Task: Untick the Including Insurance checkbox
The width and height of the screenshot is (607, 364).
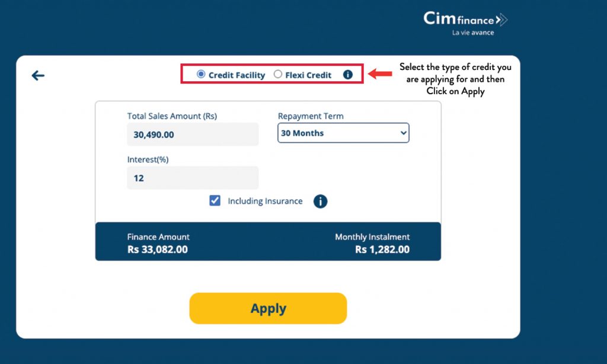Action: point(215,200)
